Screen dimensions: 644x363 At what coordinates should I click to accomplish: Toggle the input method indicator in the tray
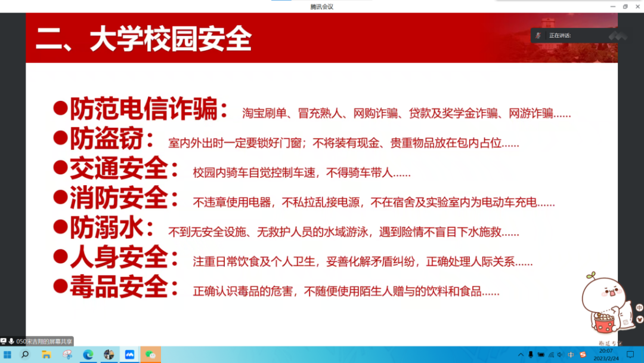click(569, 355)
